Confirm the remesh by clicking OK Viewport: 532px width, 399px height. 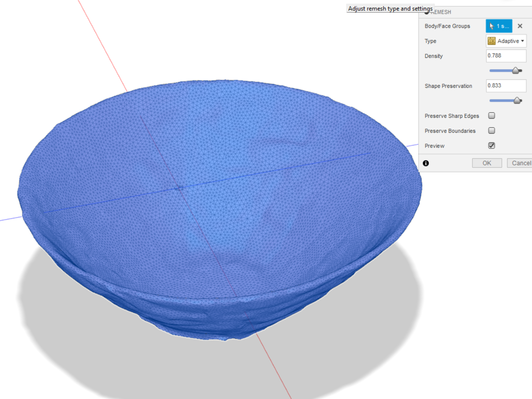486,163
